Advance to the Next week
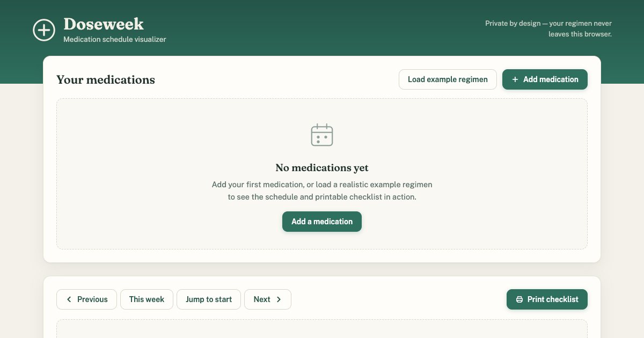The image size is (644, 338). [x=268, y=299]
